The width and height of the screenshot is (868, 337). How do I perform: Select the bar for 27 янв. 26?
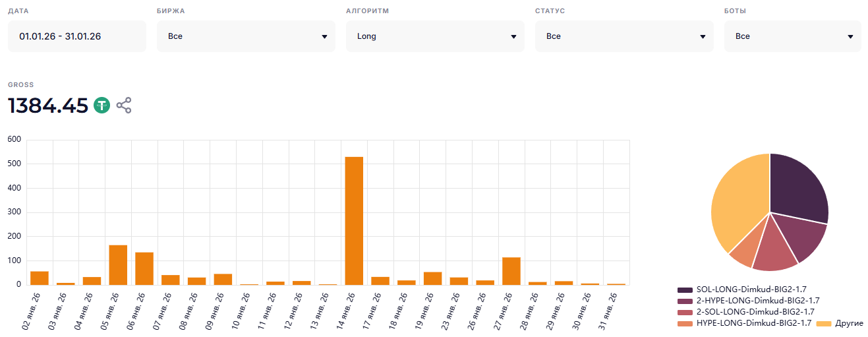511,271
